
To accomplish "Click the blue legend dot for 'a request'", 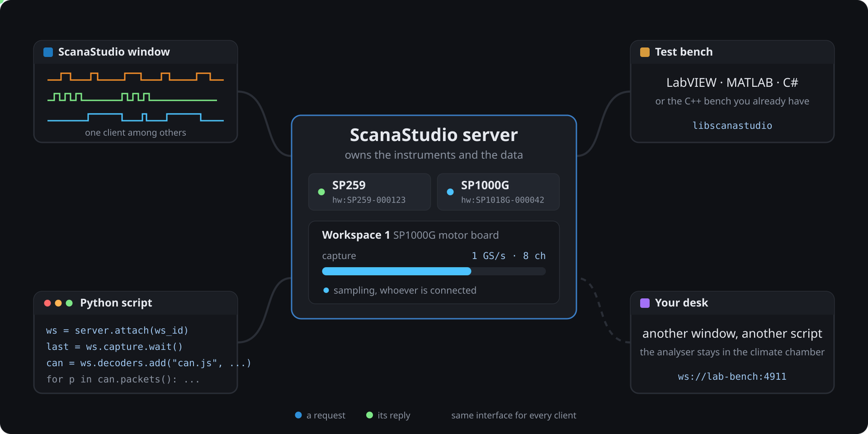I will tap(298, 415).
